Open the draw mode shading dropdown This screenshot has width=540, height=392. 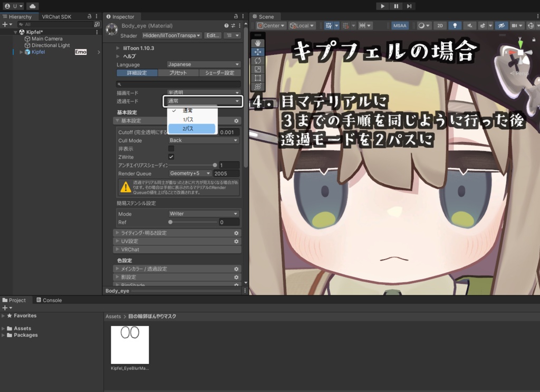423,25
